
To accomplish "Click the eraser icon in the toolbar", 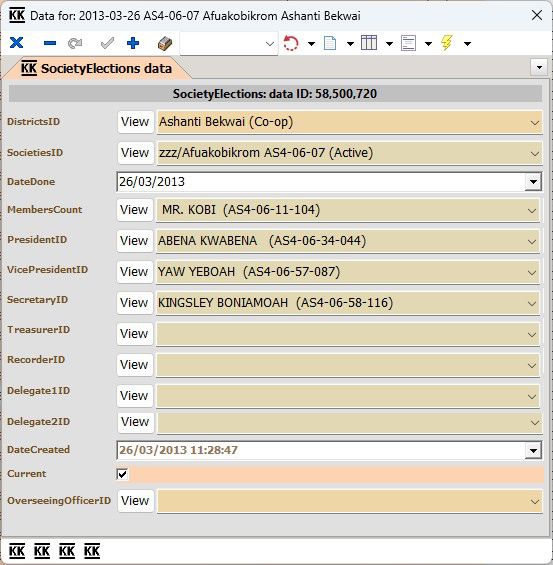I will [x=165, y=43].
